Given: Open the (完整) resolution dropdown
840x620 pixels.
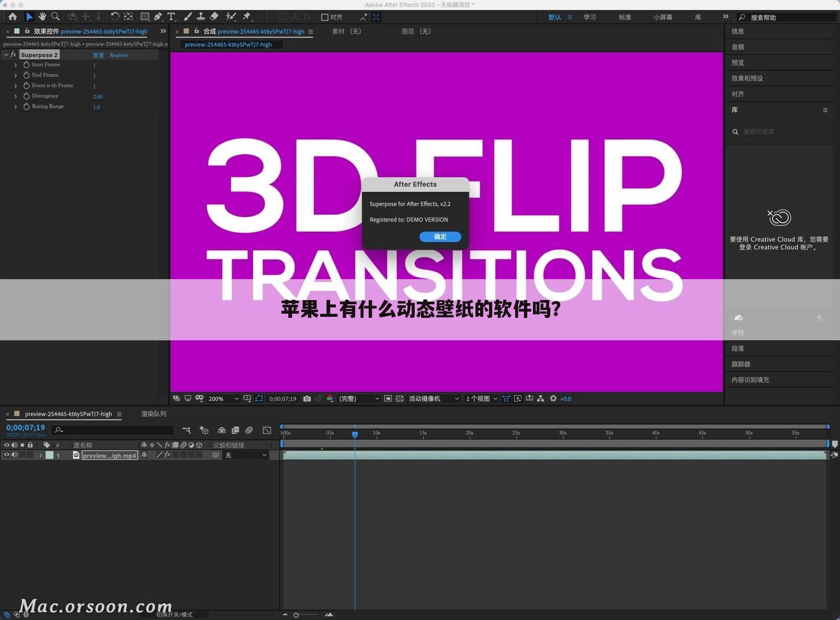Looking at the screenshot, I should [x=359, y=398].
